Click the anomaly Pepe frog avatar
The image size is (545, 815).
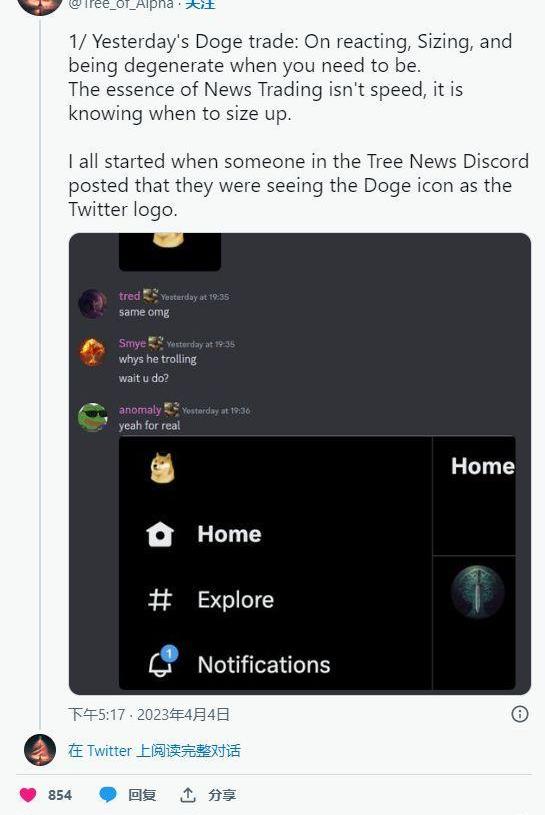92,417
